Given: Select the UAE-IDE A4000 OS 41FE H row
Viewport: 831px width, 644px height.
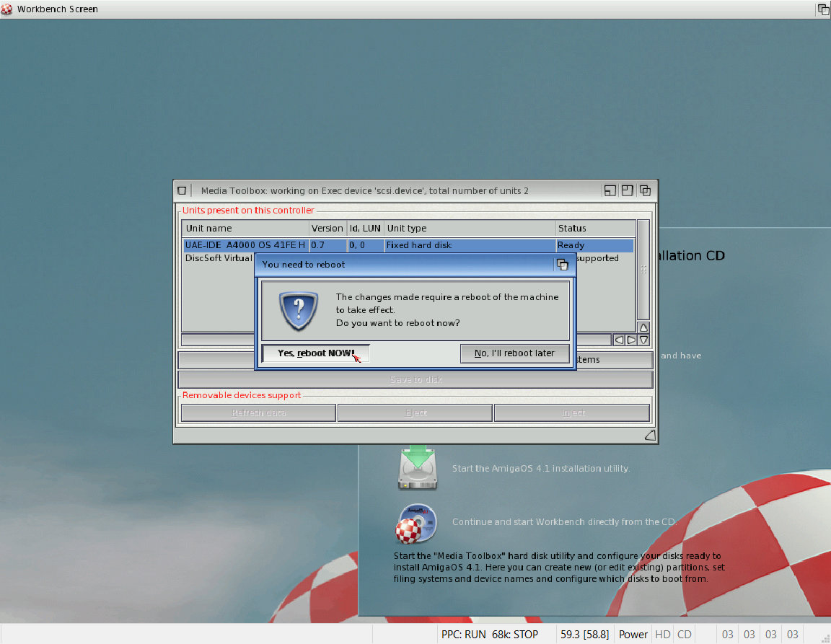Looking at the screenshot, I should point(408,245).
